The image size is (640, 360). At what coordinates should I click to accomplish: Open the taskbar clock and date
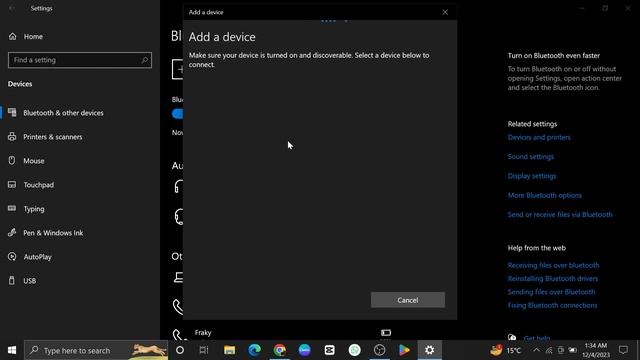click(x=596, y=350)
